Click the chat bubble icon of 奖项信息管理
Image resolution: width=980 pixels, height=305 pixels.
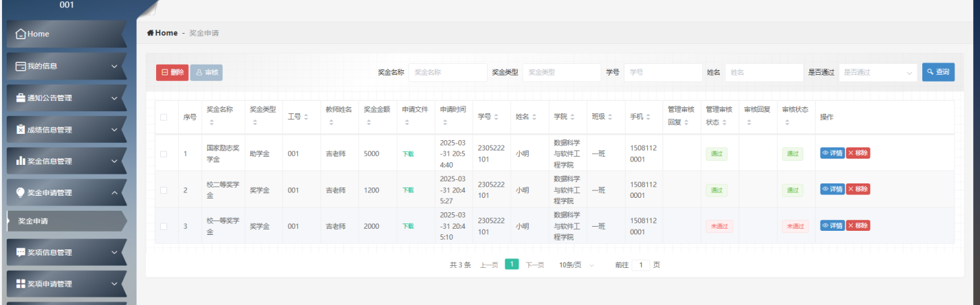21,252
